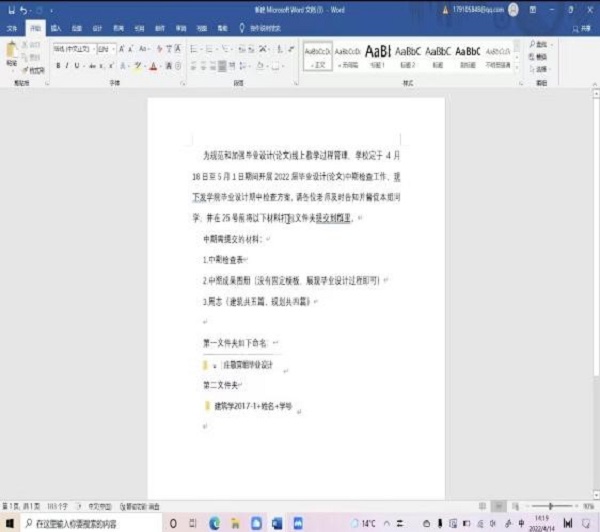Select the Format Painter tool
The width and height of the screenshot is (600, 532).
point(34,71)
